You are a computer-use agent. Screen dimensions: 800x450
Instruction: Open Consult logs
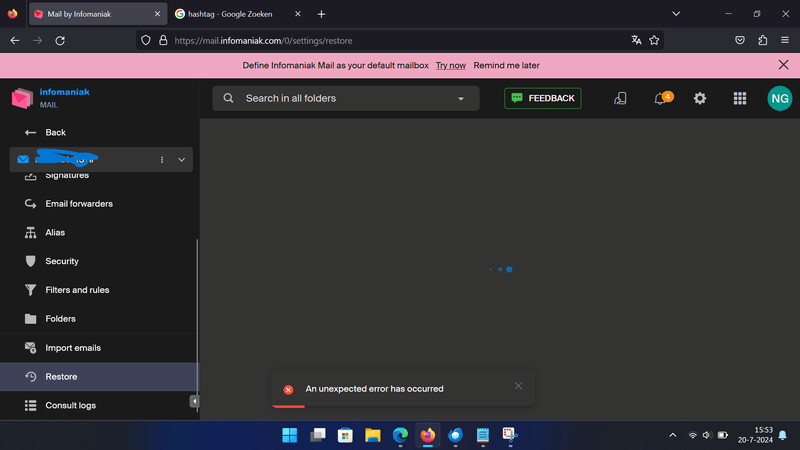click(70, 405)
